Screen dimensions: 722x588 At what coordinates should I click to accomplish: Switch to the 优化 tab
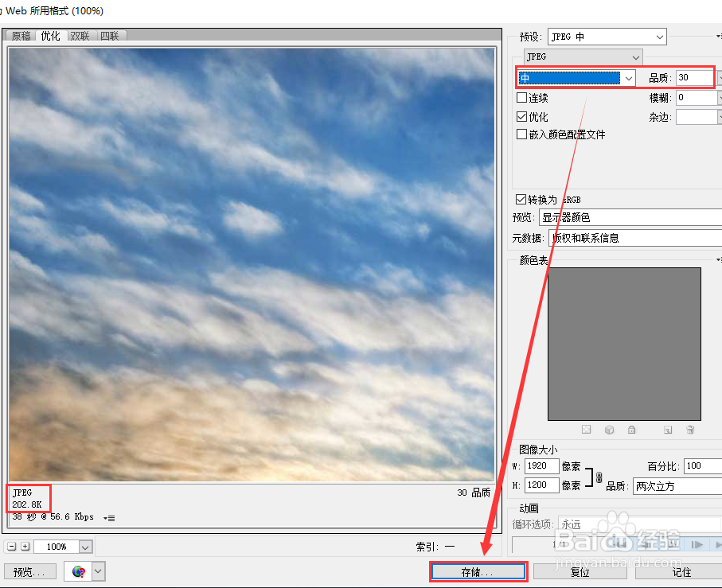50,36
